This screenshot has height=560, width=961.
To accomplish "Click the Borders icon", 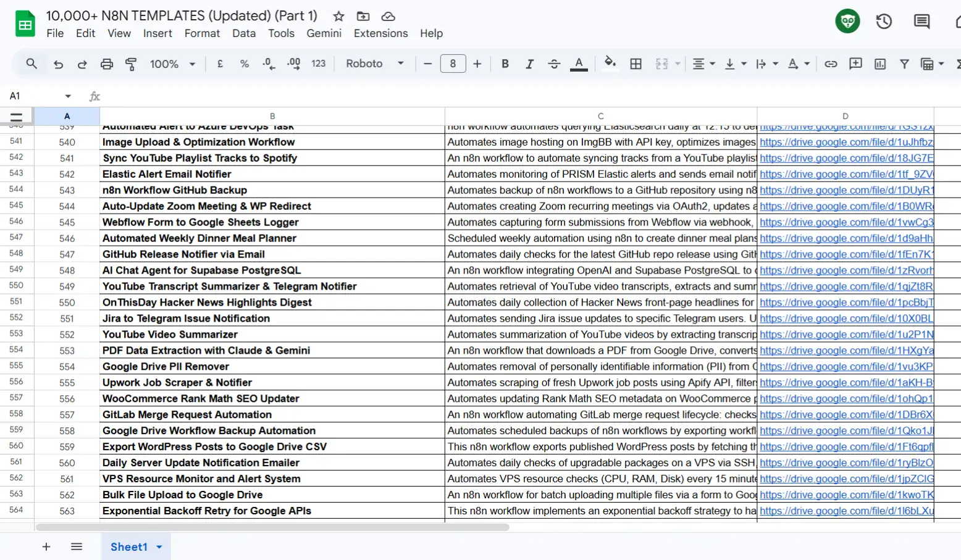I will (x=636, y=64).
